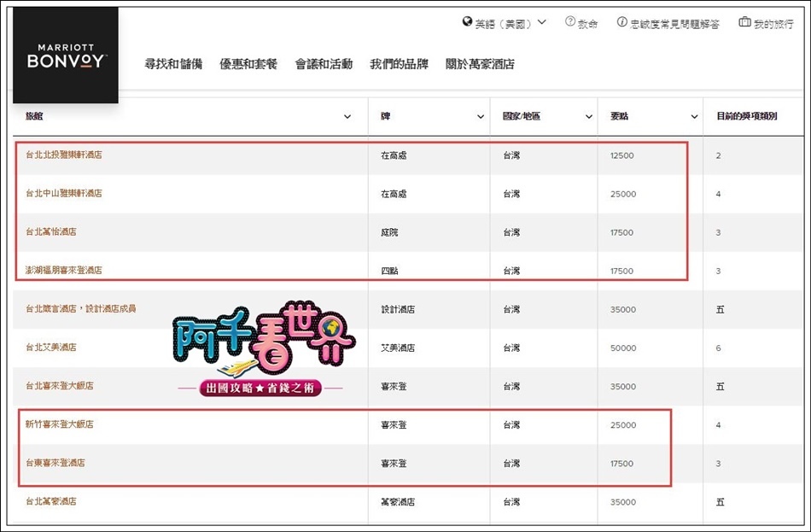
Task: Open 台北喜來登大飯店 hotel link
Action: pos(60,385)
